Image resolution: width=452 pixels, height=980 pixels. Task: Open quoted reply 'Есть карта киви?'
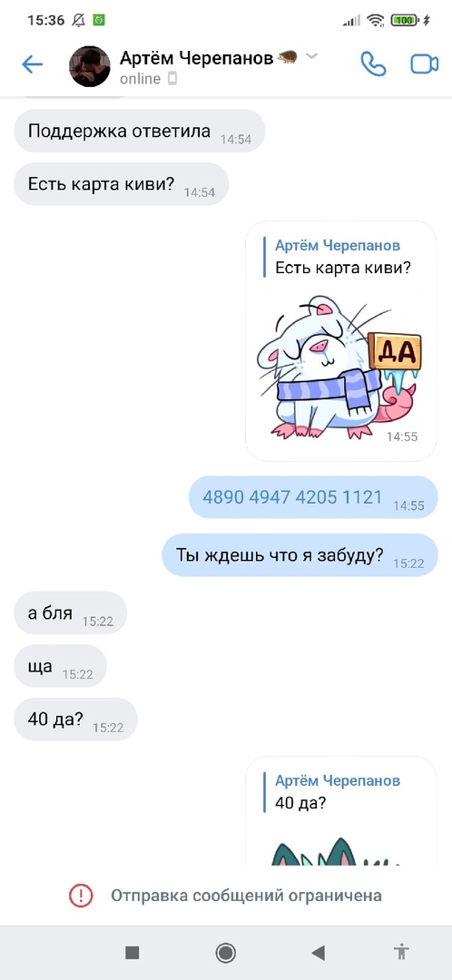click(x=340, y=257)
